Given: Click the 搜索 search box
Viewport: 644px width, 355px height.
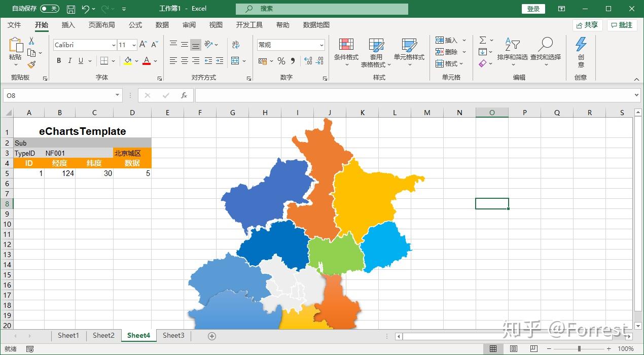Looking at the screenshot, I should pyautogui.click(x=322, y=9).
